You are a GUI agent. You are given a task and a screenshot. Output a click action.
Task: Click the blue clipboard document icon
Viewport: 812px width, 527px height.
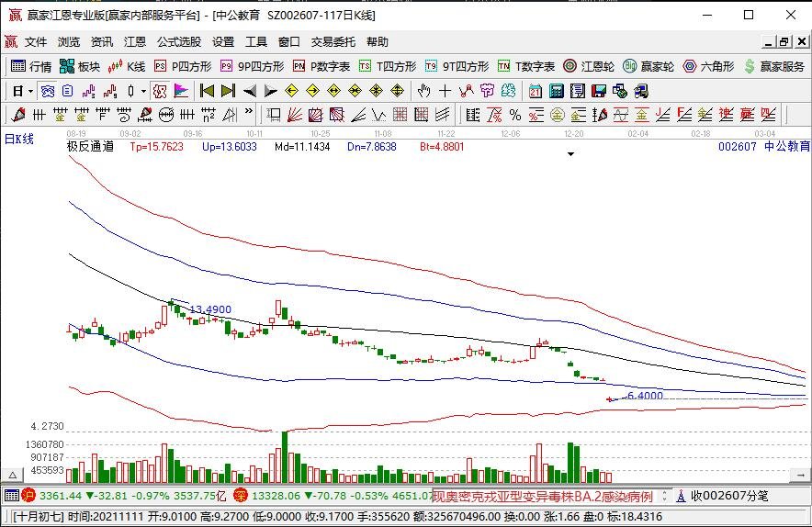click(68, 92)
